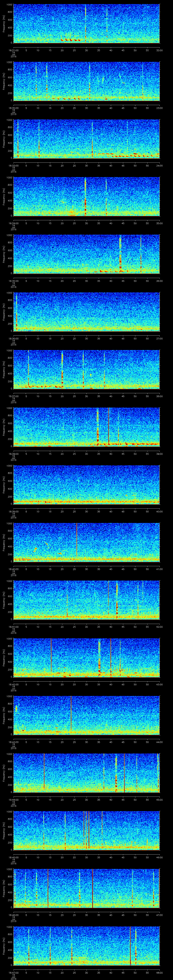This screenshot has width=173, height=980.
Task: Open the spectrogram panel starting at 18:31:00
Action: pyautogui.click(x=87, y=24)
